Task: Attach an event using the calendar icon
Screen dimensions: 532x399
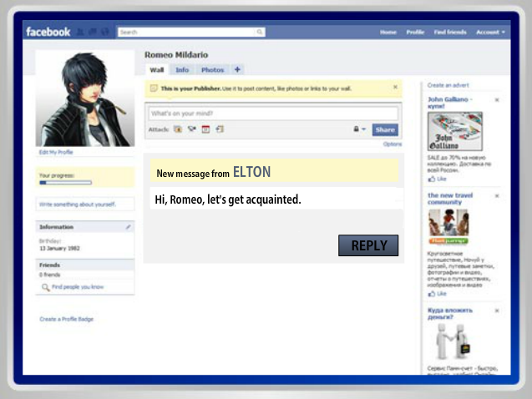Action: click(205, 129)
